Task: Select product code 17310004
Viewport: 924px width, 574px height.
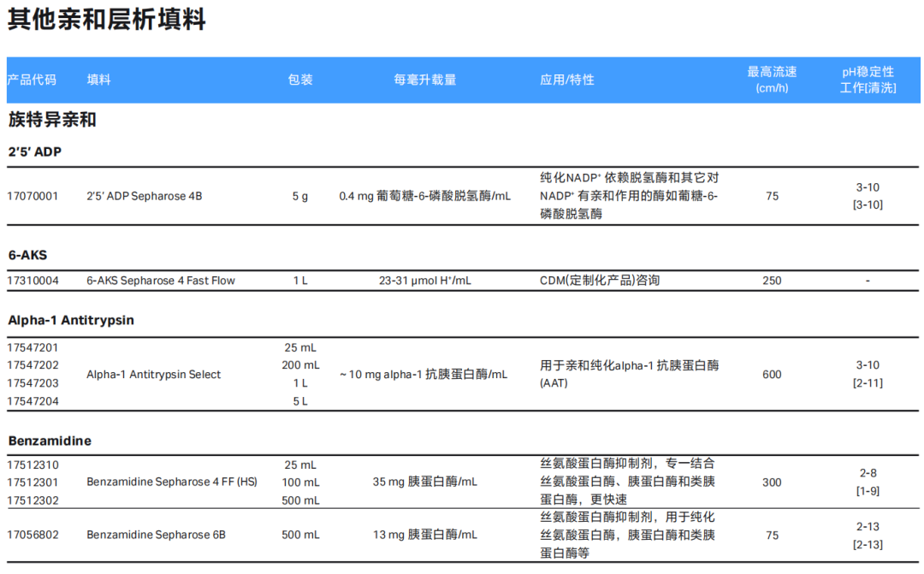Action: point(33,281)
